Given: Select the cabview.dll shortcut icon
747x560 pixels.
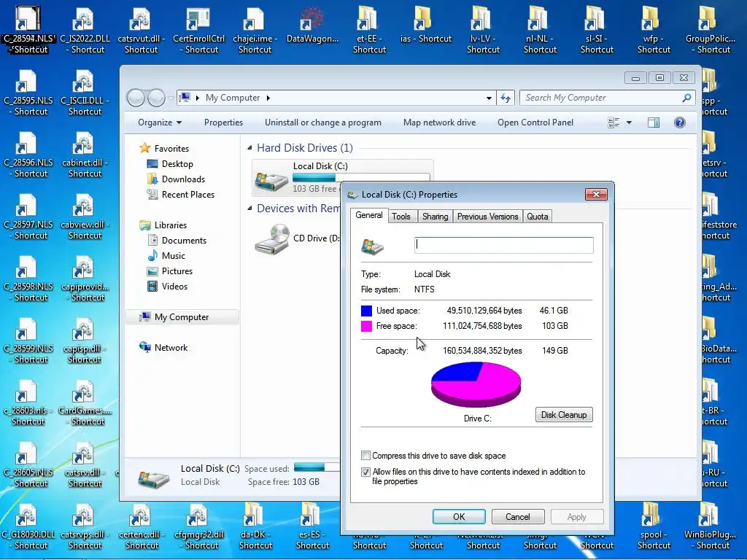Looking at the screenshot, I should click(85, 216).
